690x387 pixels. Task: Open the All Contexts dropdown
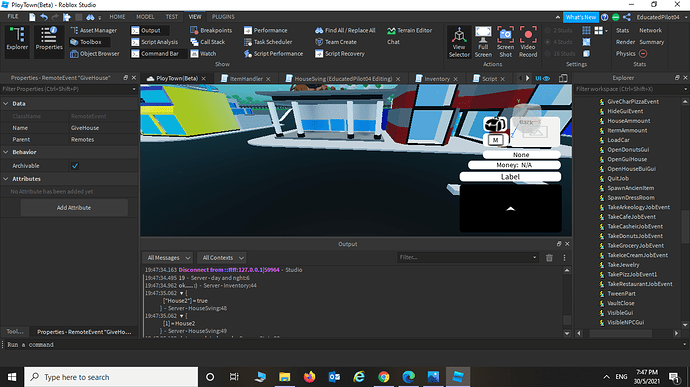pos(222,258)
